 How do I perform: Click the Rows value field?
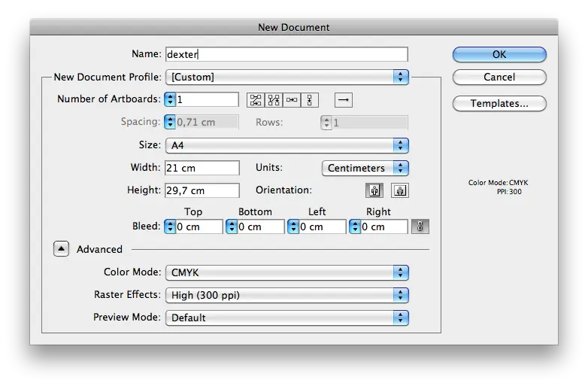point(370,123)
